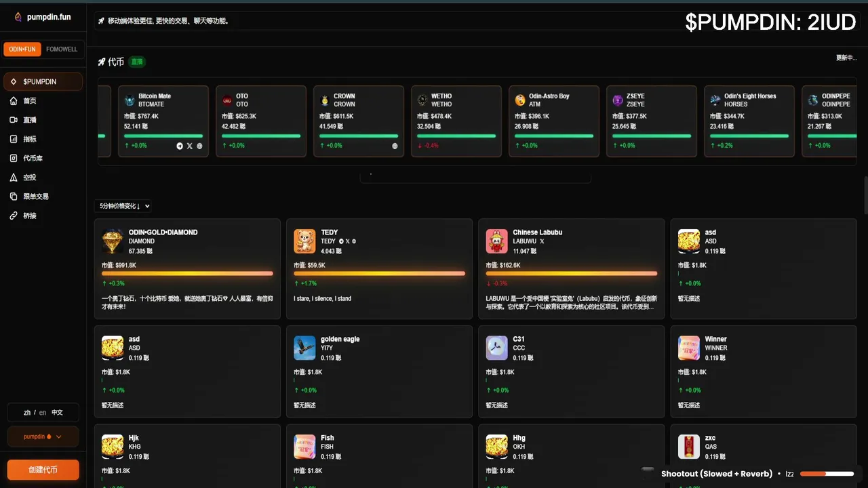Switch to the ODIN•FUN platform toggle

(22, 49)
